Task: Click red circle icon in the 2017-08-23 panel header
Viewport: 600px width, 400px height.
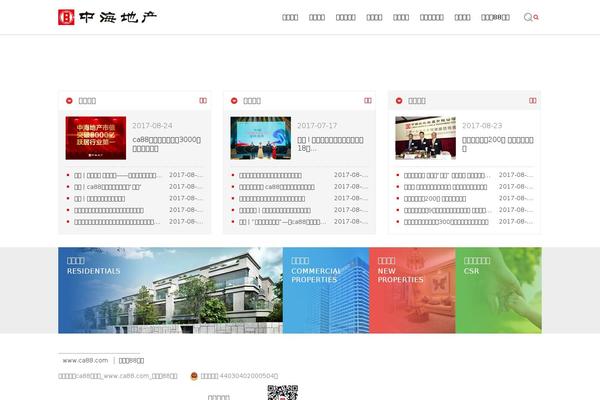Action: click(x=399, y=101)
